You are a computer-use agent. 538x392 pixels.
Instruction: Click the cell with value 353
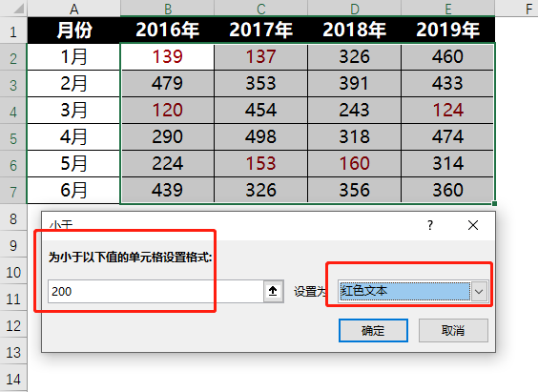tap(261, 84)
